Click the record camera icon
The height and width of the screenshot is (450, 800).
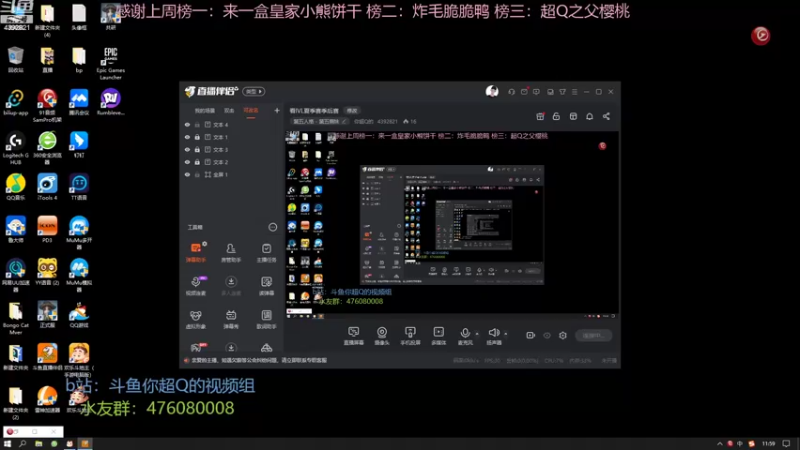(x=531, y=335)
